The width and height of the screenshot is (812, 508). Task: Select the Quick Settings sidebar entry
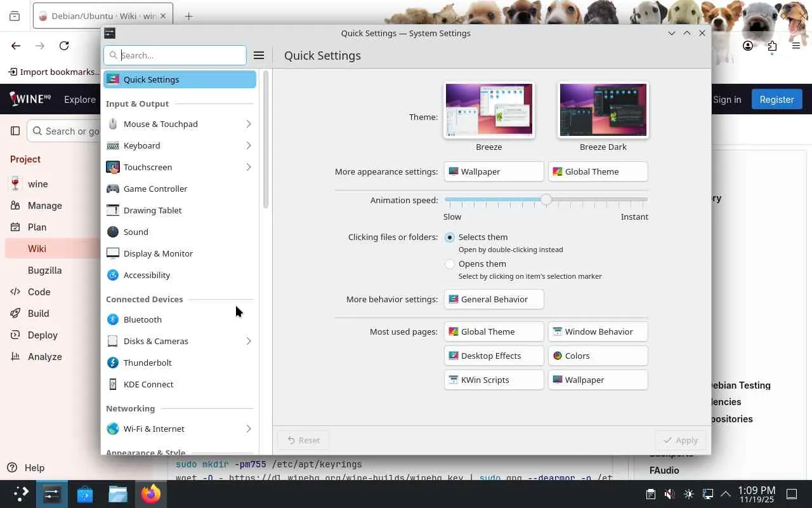tap(180, 79)
